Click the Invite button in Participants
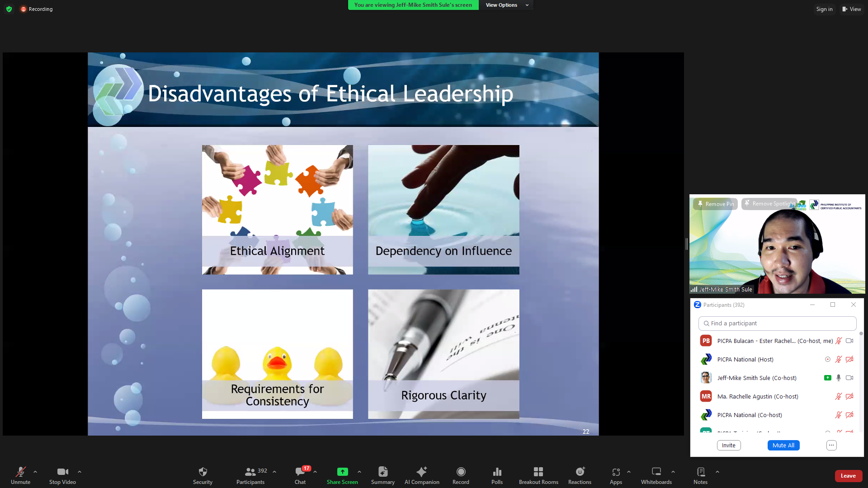The image size is (868, 488). [x=729, y=445]
